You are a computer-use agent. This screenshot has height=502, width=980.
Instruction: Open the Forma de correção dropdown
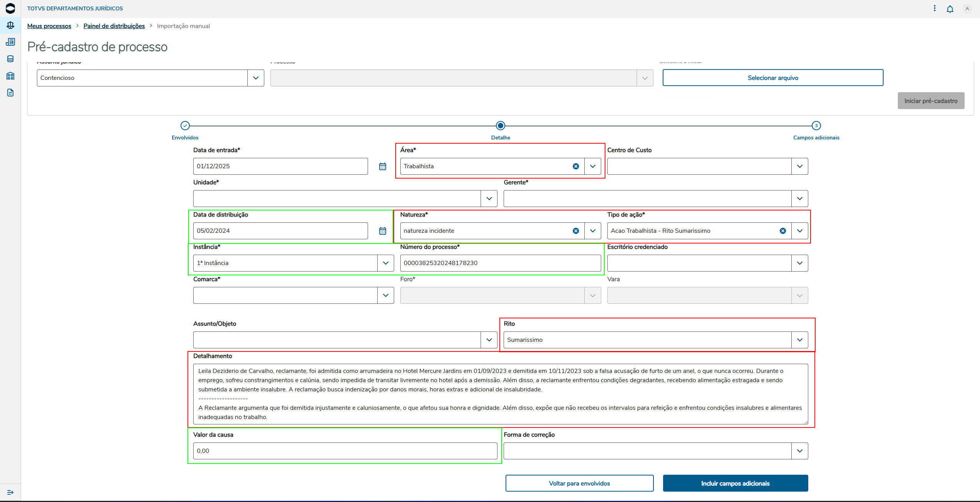(x=799, y=451)
